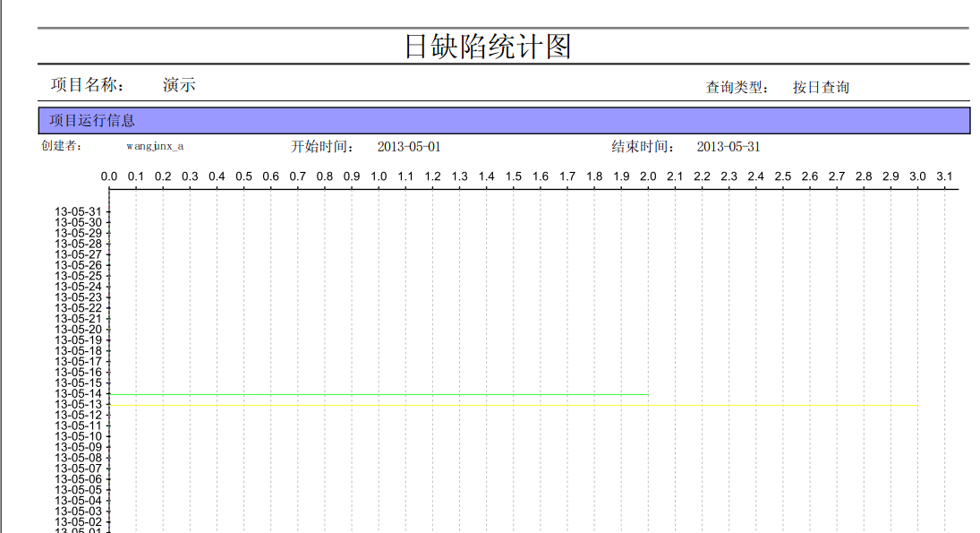Screen dimensions: 980x533
Task: Click the project name value 演示
Action: [179, 85]
